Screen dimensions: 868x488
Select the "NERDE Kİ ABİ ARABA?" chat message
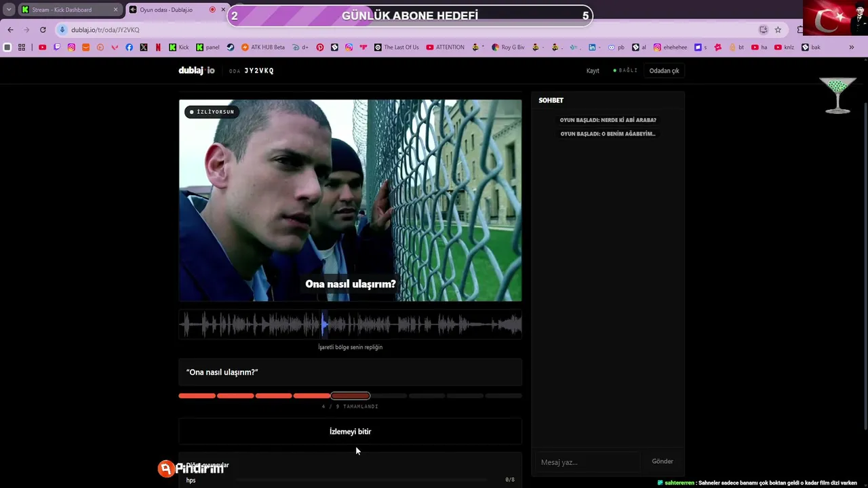[608, 120]
